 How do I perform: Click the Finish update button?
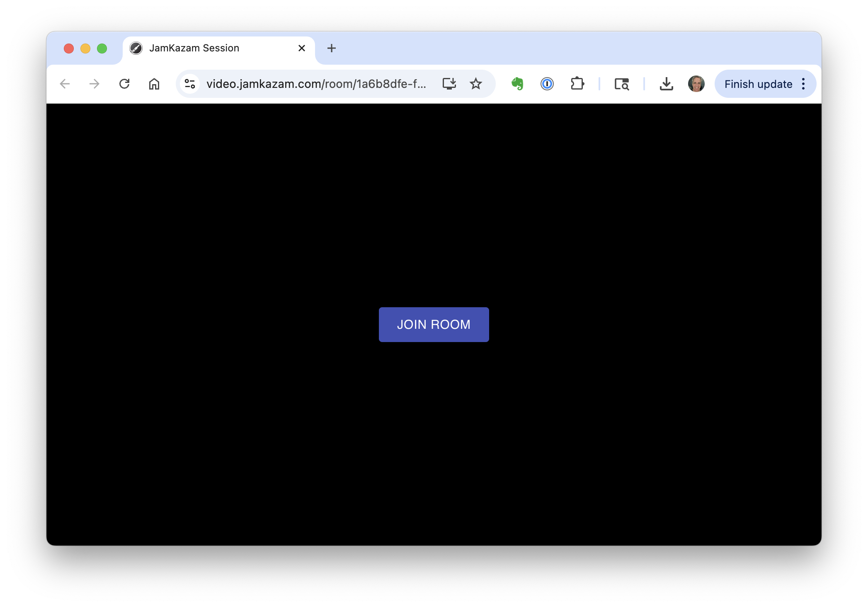point(758,84)
